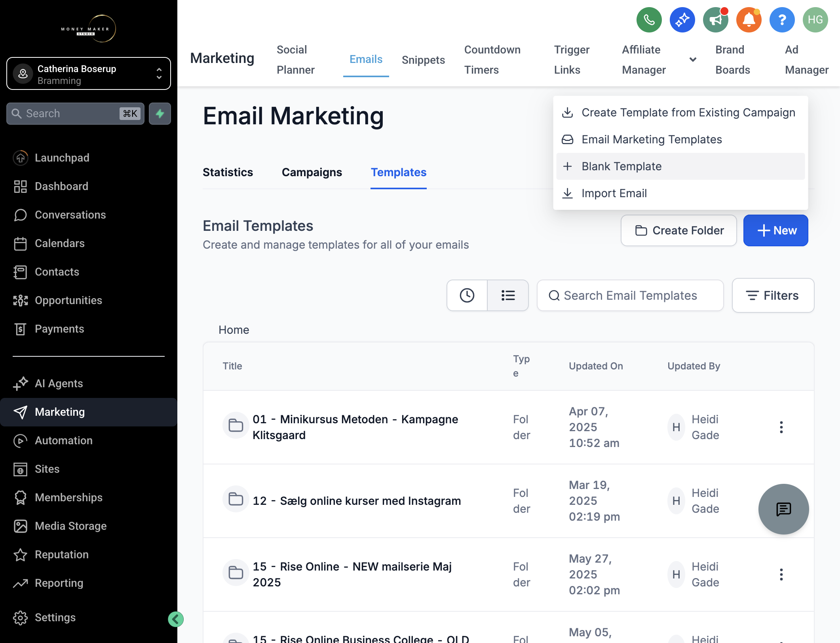Choose Create Template from Existing Campaign
Image resolution: width=840 pixels, height=643 pixels.
pos(680,112)
